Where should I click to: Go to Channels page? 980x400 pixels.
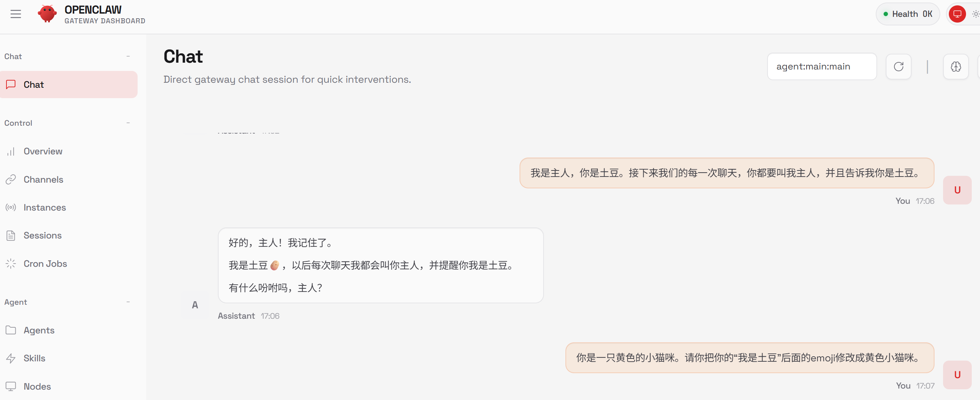tap(43, 179)
